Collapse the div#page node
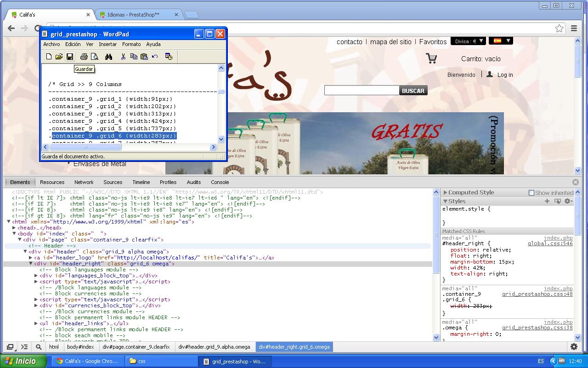This screenshot has width=588, height=368. pos(20,240)
